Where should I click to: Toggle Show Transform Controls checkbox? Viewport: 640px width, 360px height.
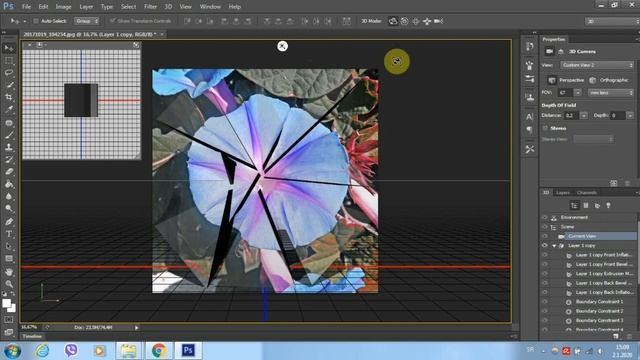tap(113, 21)
